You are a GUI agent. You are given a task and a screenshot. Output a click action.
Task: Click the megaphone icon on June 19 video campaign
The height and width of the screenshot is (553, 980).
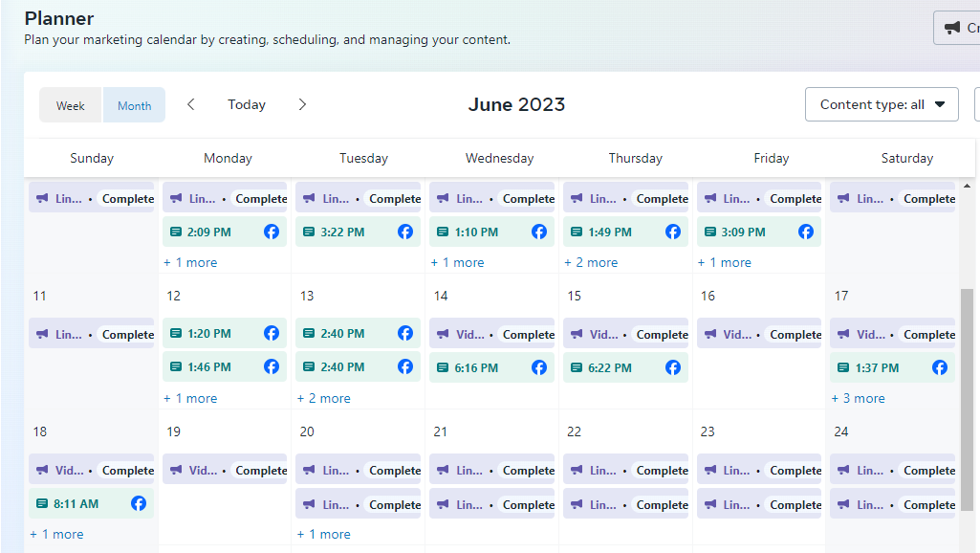click(176, 470)
